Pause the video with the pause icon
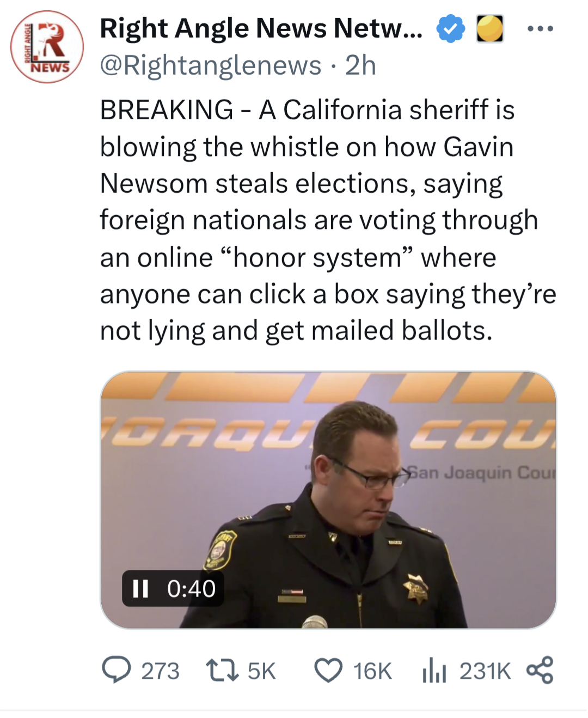The height and width of the screenshot is (718, 588). [x=140, y=588]
